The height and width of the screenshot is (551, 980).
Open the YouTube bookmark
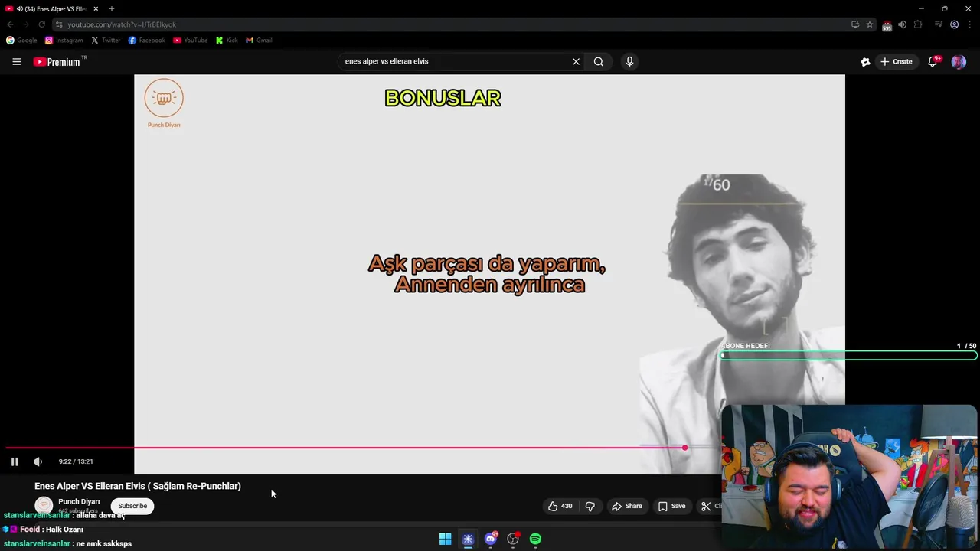click(191, 41)
